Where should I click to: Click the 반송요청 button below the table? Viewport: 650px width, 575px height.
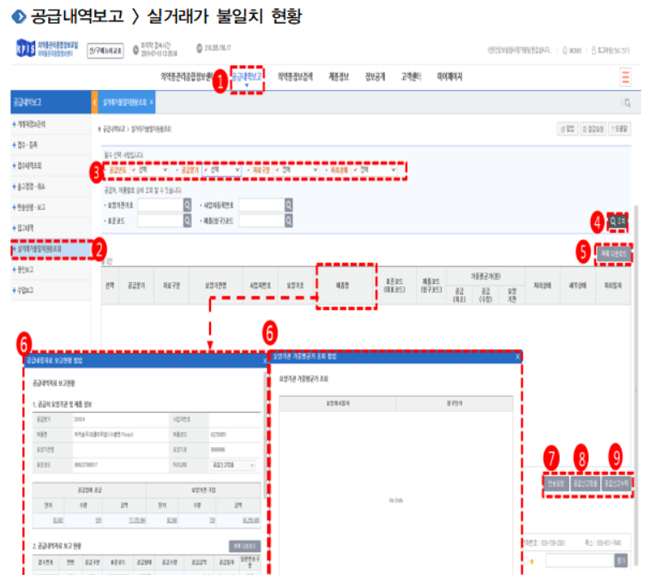556,483
